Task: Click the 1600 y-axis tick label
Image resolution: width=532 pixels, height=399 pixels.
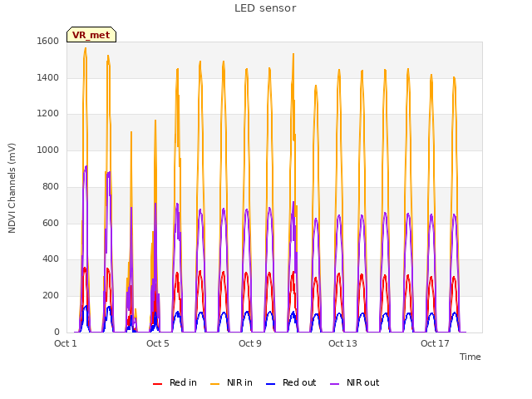Action: (48, 41)
